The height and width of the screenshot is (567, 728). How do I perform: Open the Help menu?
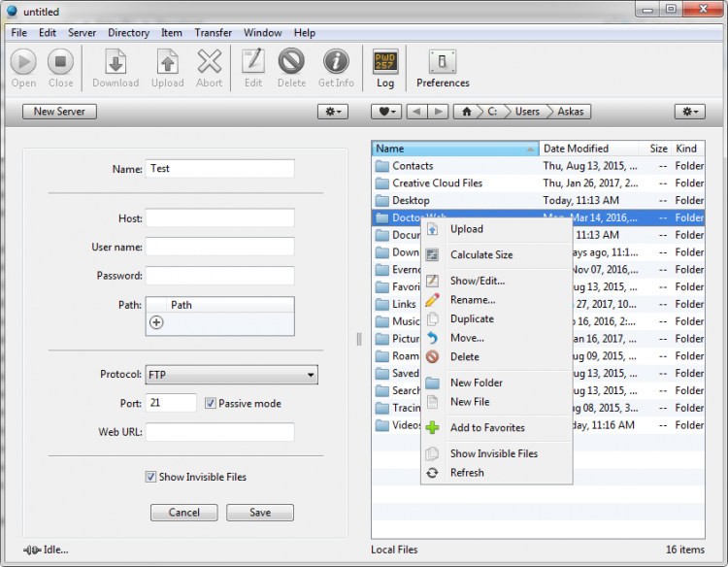(305, 32)
